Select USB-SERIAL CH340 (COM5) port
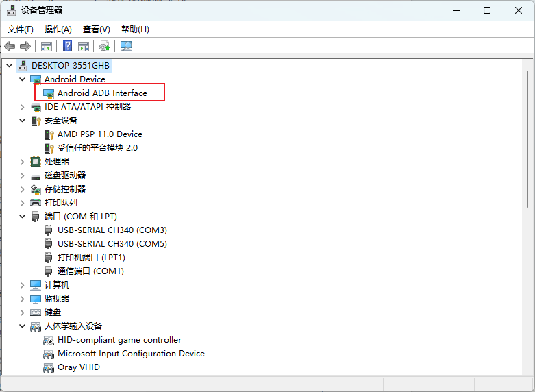The width and height of the screenshot is (535, 392). [x=106, y=244]
